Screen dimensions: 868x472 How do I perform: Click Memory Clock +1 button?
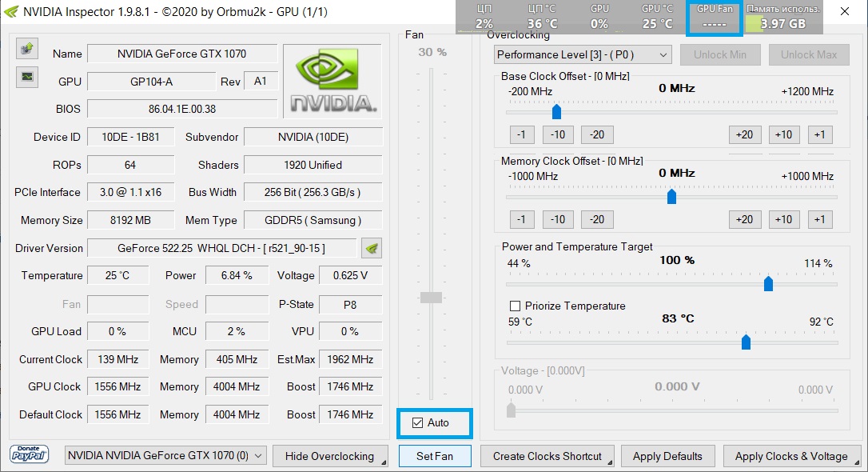click(820, 219)
